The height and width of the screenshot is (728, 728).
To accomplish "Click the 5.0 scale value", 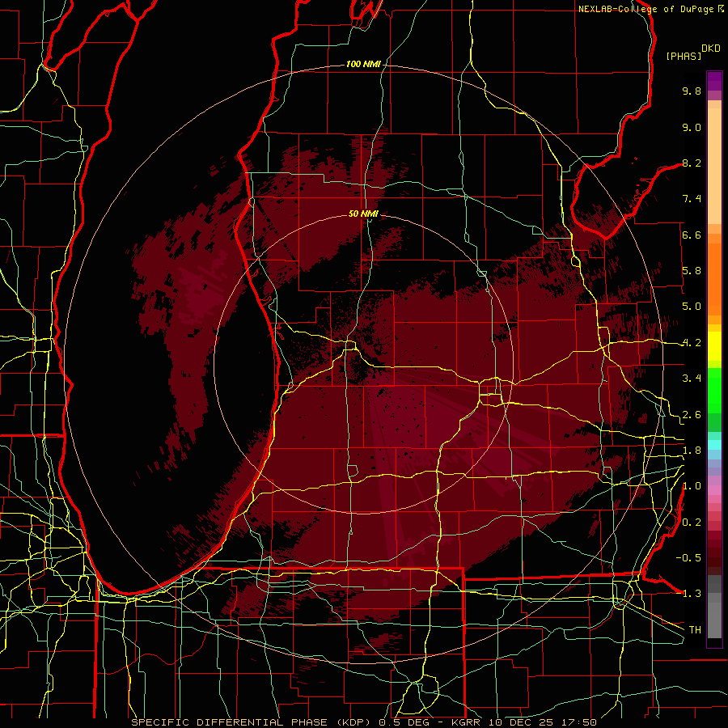I will tap(692, 307).
